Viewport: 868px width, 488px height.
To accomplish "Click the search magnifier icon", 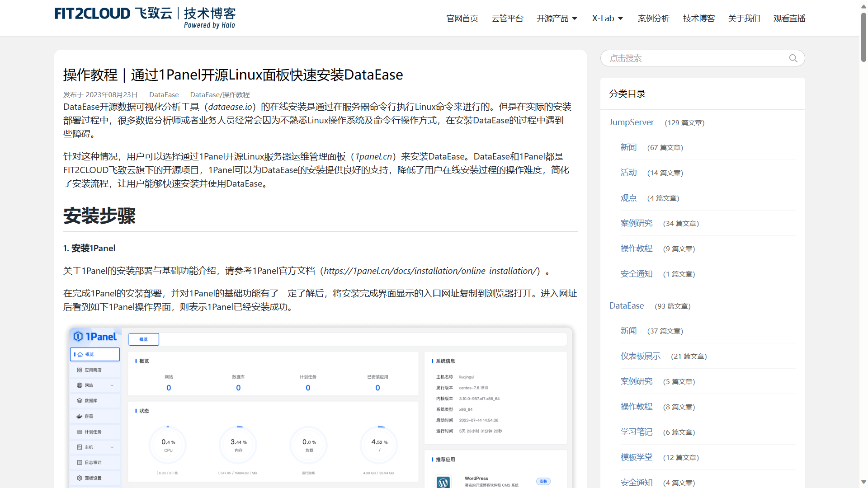I will click(x=793, y=58).
